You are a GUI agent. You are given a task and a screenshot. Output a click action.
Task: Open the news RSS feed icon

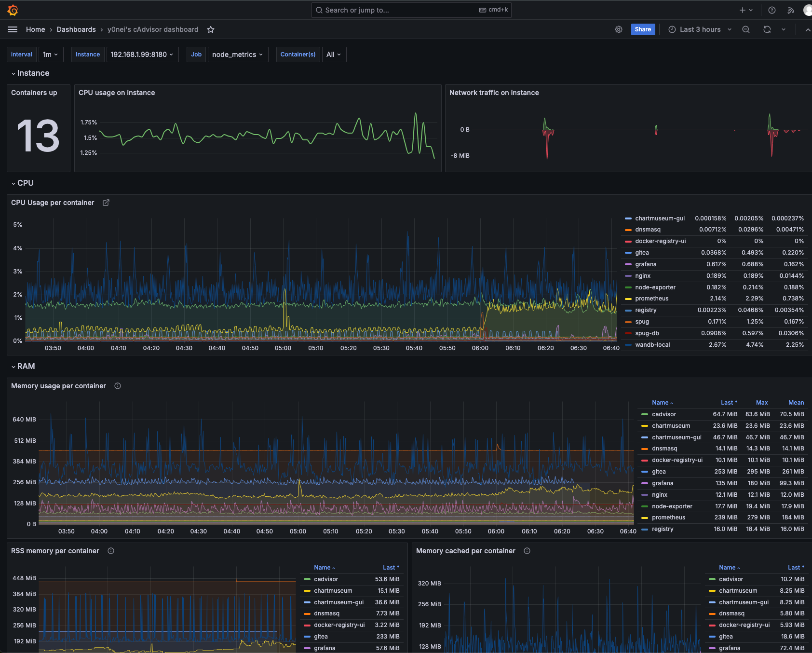pos(791,10)
